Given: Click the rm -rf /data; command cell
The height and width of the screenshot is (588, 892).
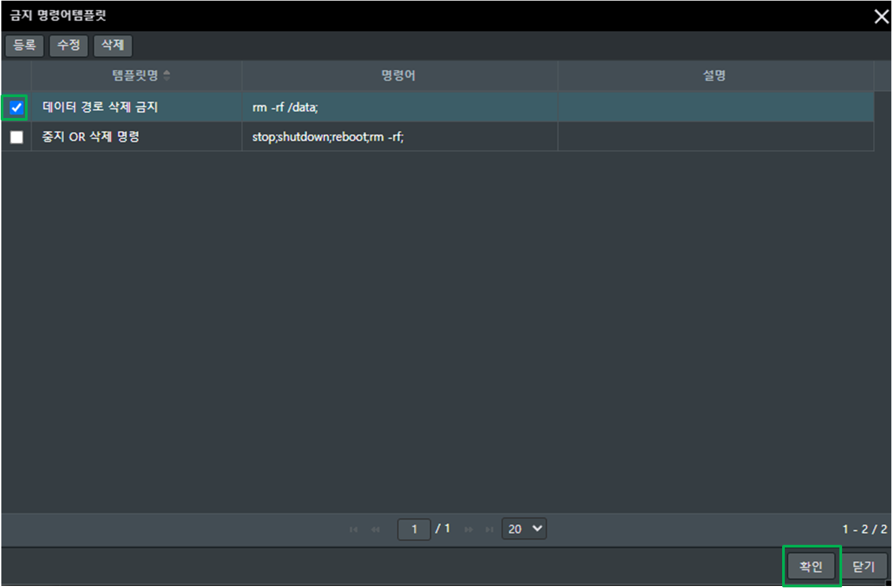Looking at the screenshot, I should pyautogui.click(x=285, y=107).
